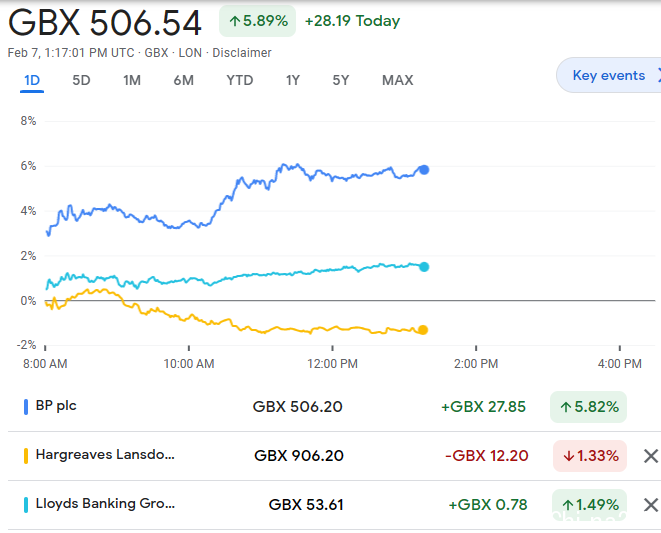Click the +GBX 27.85 change value
661x533 pixels.
[x=483, y=407]
